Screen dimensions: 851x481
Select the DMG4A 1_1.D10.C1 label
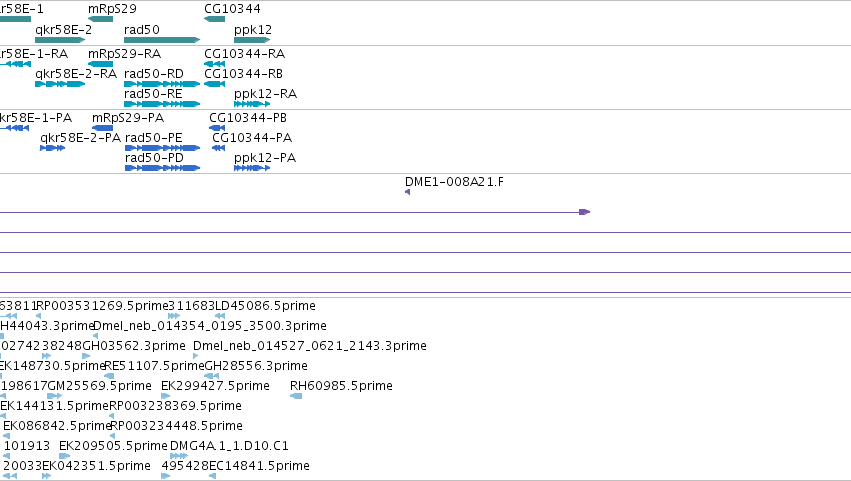tap(229, 446)
